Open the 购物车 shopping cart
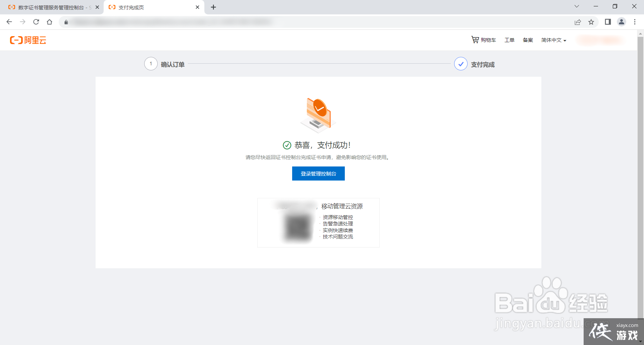 click(484, 40)
